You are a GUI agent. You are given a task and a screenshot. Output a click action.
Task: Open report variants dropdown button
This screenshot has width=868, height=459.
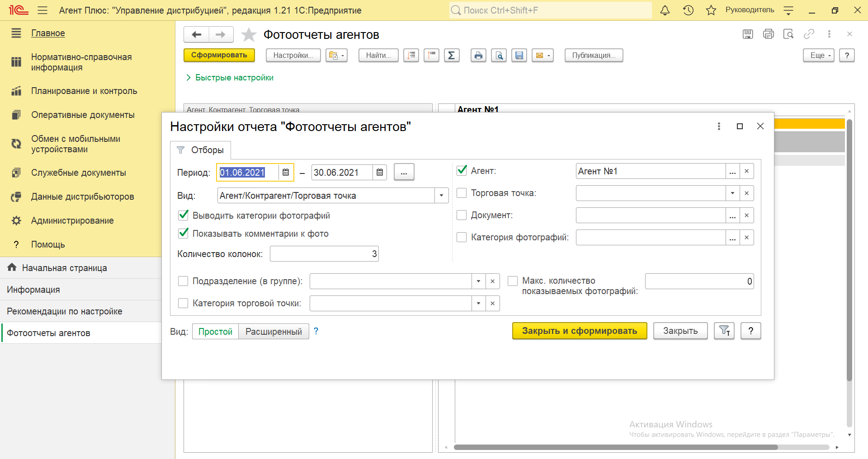click(336, 55)
